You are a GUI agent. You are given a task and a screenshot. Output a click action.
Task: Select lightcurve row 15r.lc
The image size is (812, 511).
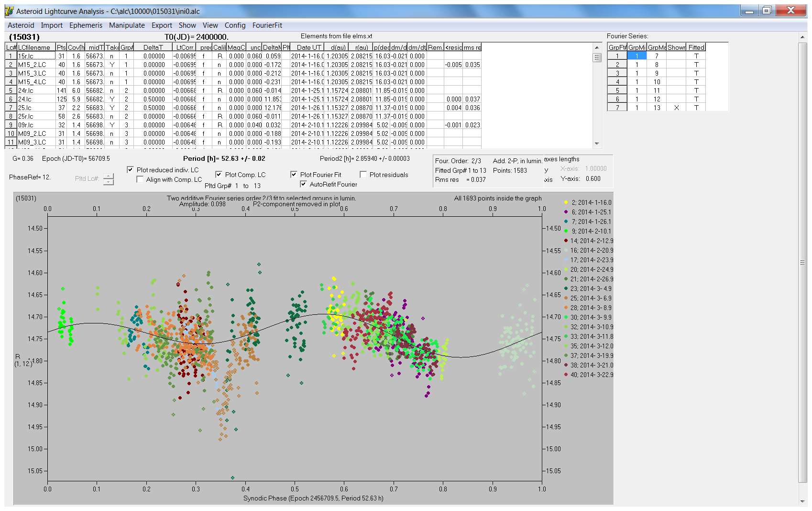[243, 56]
